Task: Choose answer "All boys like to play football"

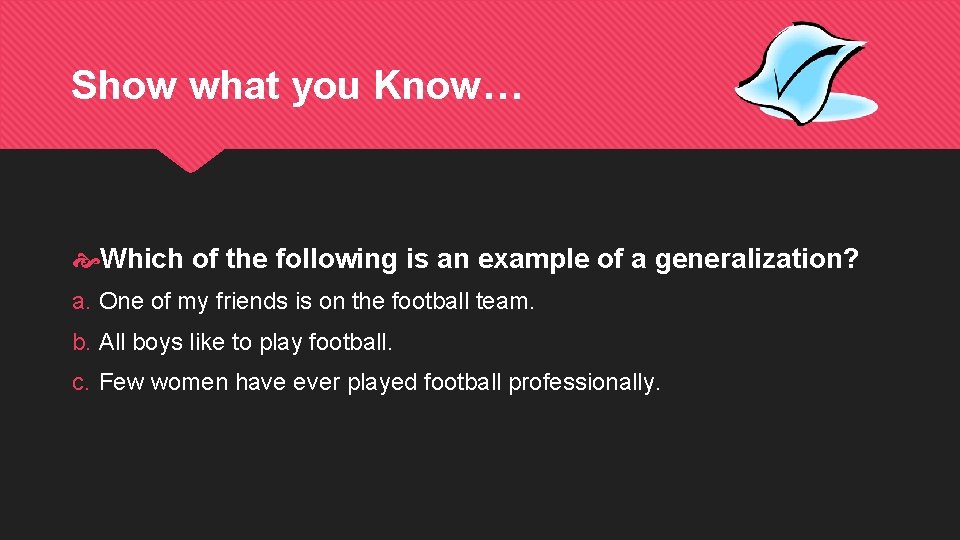Action: [x=246, y=342]
